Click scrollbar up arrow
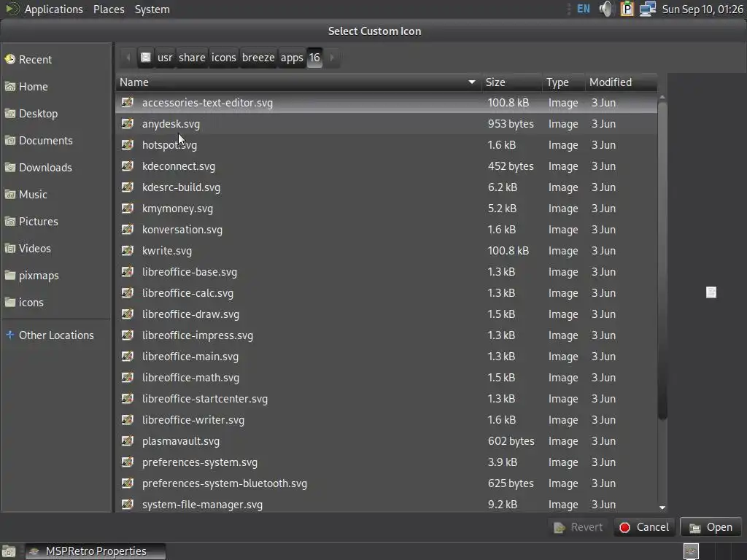747x560 pixels. [662, 97]
